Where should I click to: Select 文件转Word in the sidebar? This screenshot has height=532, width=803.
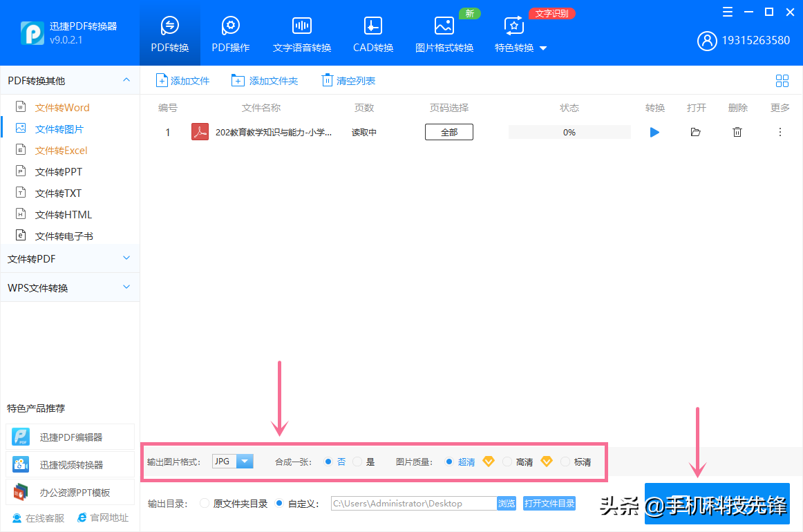click(61, 107)
